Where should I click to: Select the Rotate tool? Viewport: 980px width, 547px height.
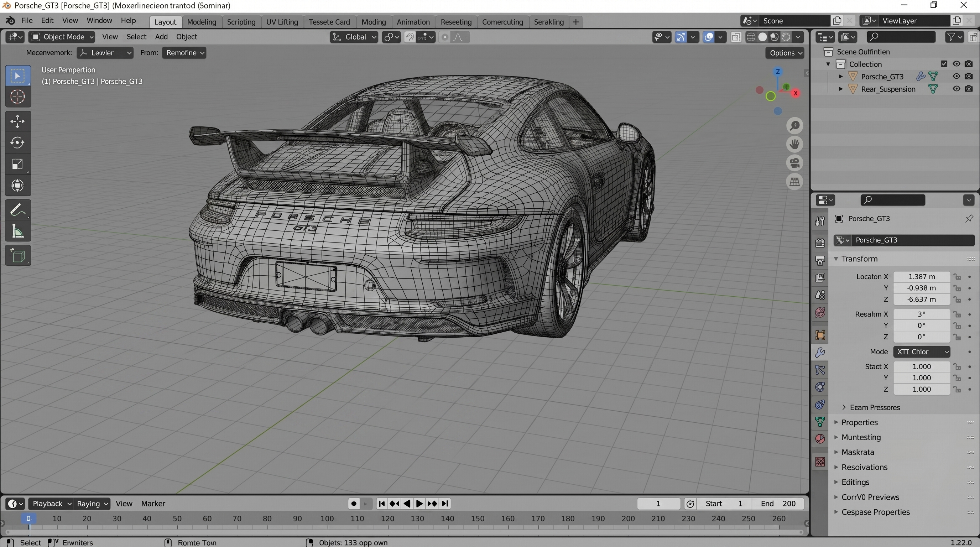click(17, 143)
